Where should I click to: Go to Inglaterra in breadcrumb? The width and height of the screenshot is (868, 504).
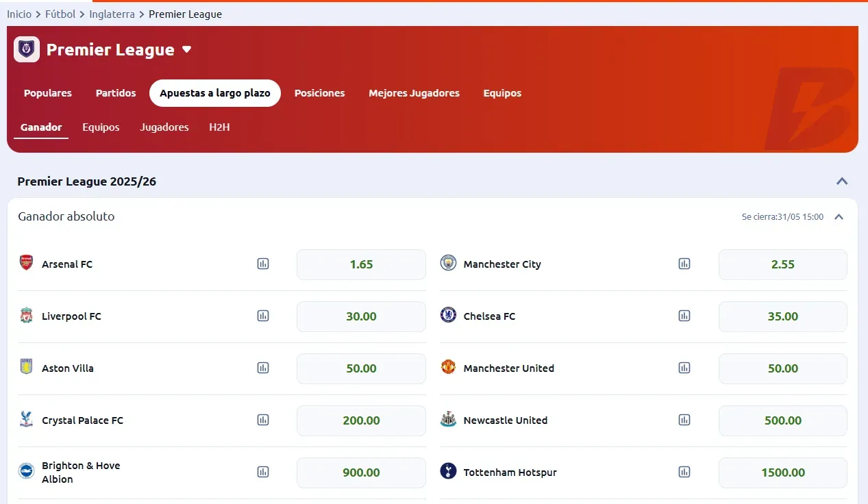pos(113,14)
